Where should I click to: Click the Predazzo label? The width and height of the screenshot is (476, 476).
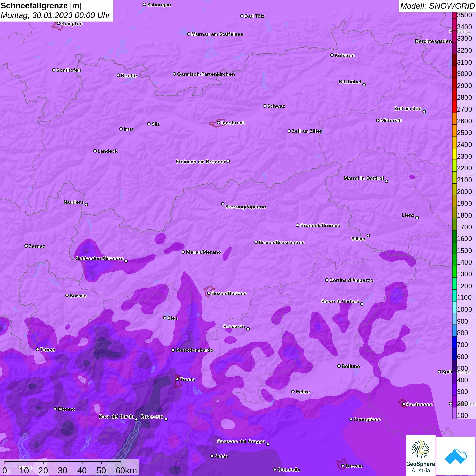click(x=234, y=326)
